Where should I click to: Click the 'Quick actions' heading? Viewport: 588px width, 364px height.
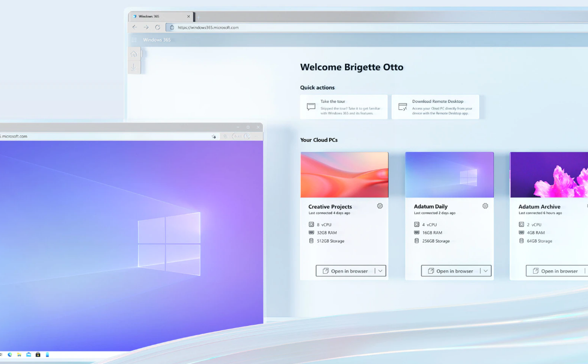pyautogui.click(x=317, y=88)
